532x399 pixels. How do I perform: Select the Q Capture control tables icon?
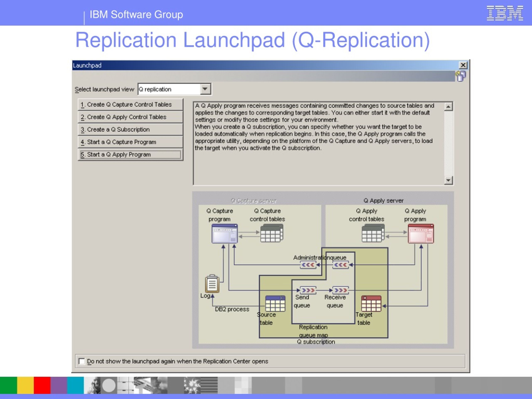tap(271, 233)
